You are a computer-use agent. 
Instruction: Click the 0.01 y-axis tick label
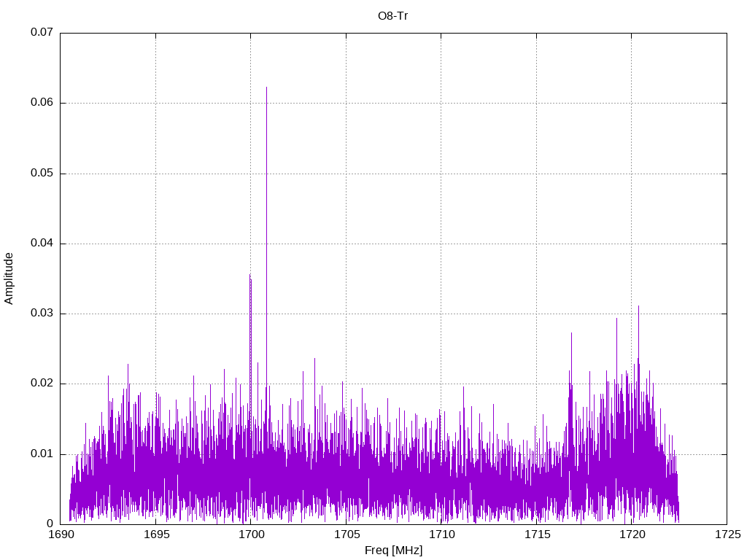pyautogui.click(x=42, y=454)
